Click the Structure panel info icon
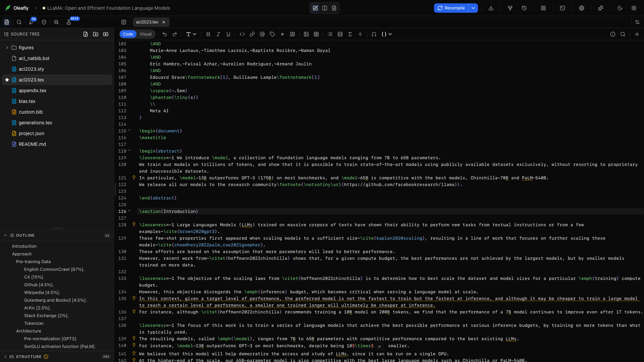The height and width of the screenshot is (362, 644). click(x=46, y=357)
